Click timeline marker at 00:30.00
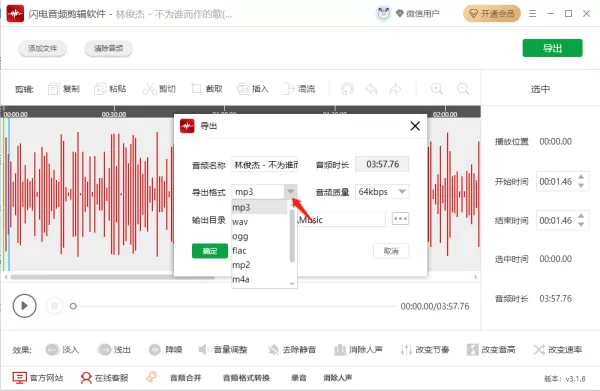 pos(114,114)
